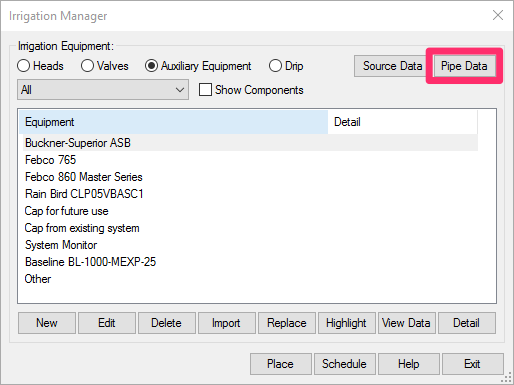Sort by the Equipment column header
The width and height of the screenshot is (514, 385).
click(174, 122)
